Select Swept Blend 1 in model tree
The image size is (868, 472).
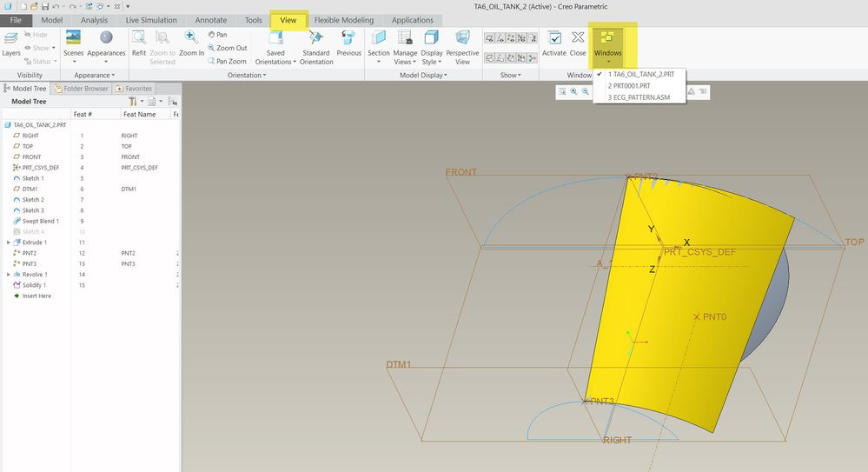40,221
